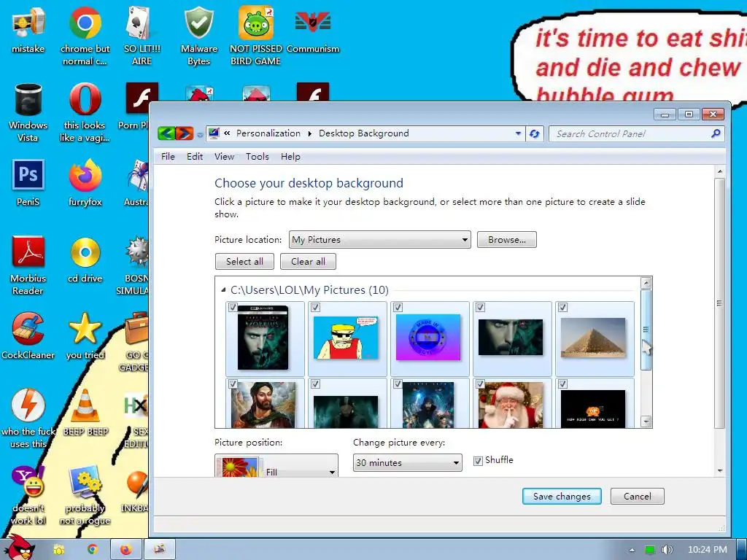The height and width of the screenshot is (560, 747).
Task: Open the Edit menu
Action: (195, 157)
